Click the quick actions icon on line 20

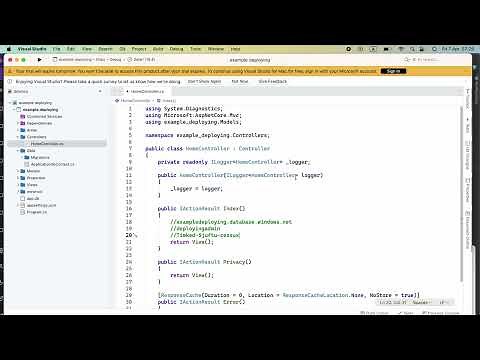point(135,235)
